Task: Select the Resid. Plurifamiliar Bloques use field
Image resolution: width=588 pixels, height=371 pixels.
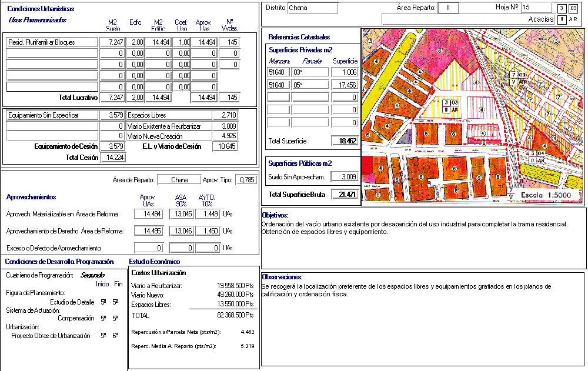Action: click(52, 42)
